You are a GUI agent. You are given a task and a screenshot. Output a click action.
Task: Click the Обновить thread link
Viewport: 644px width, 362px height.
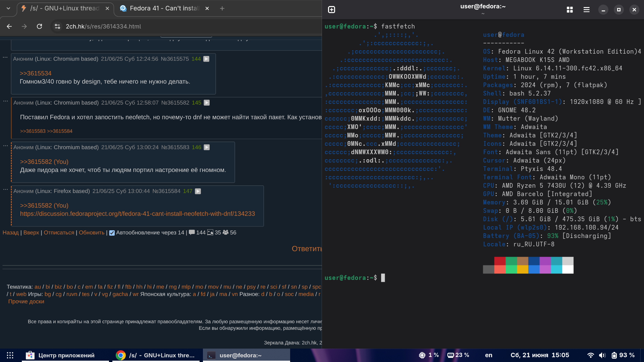point(92,233)
